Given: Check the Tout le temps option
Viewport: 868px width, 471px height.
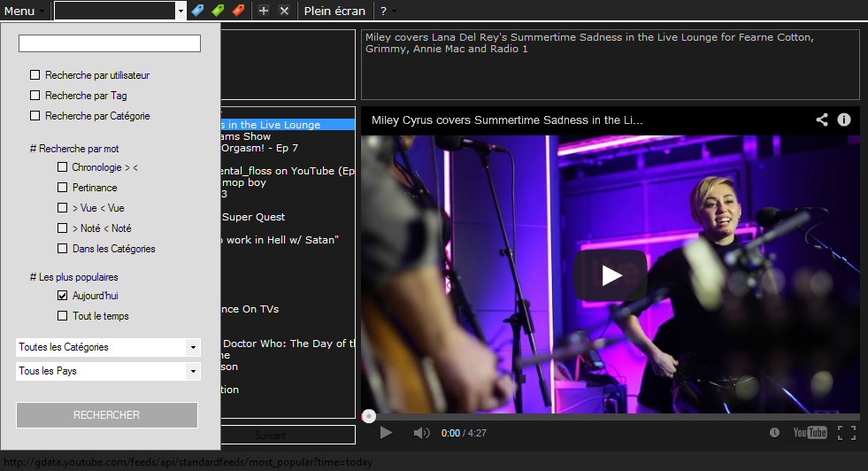Looking at the screenshot, I should [63, 316].
